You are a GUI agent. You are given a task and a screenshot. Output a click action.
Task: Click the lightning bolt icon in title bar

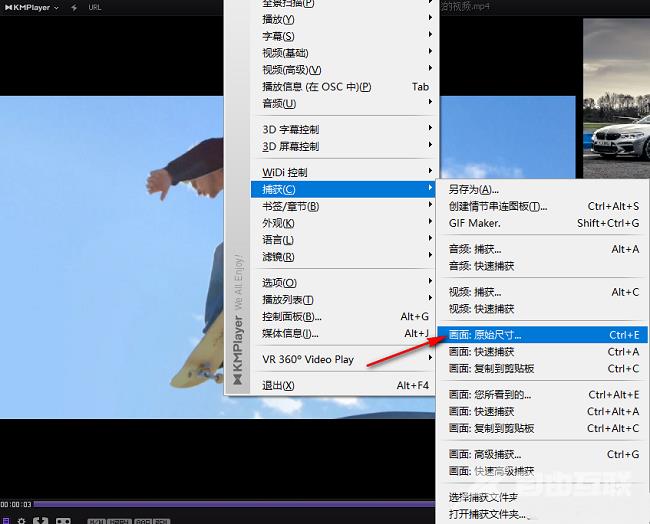point(74,7)
